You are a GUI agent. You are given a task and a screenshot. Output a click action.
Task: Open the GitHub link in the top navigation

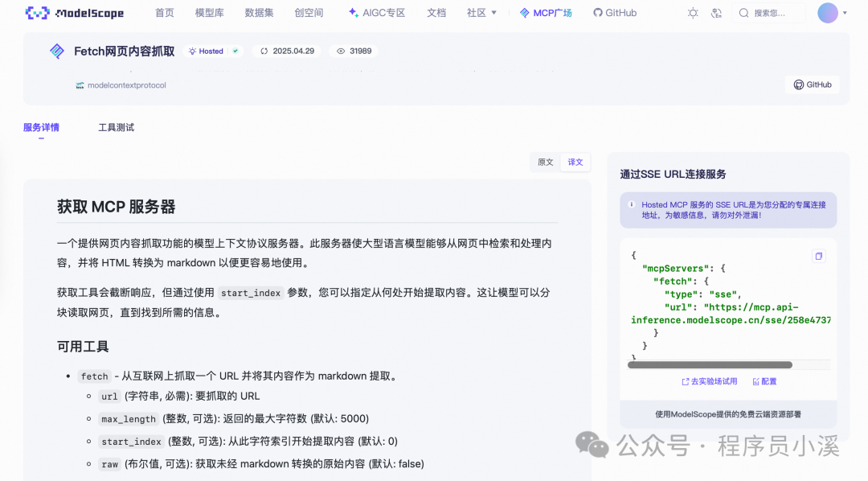615,13
